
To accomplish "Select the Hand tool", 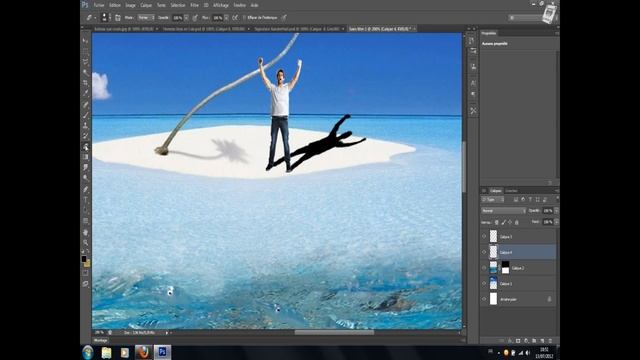I will point(85,232).
